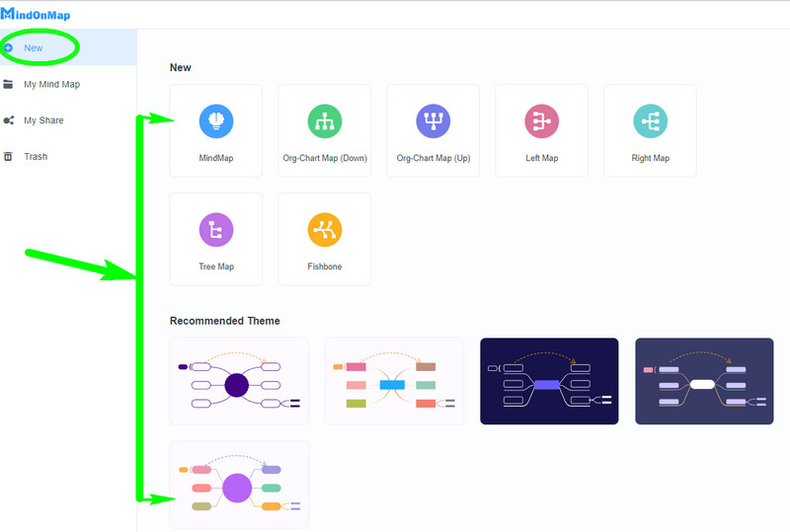The image size is (790, 532).
Task: Click the Trash bin icon in sidebar
Action: (9, 156)
